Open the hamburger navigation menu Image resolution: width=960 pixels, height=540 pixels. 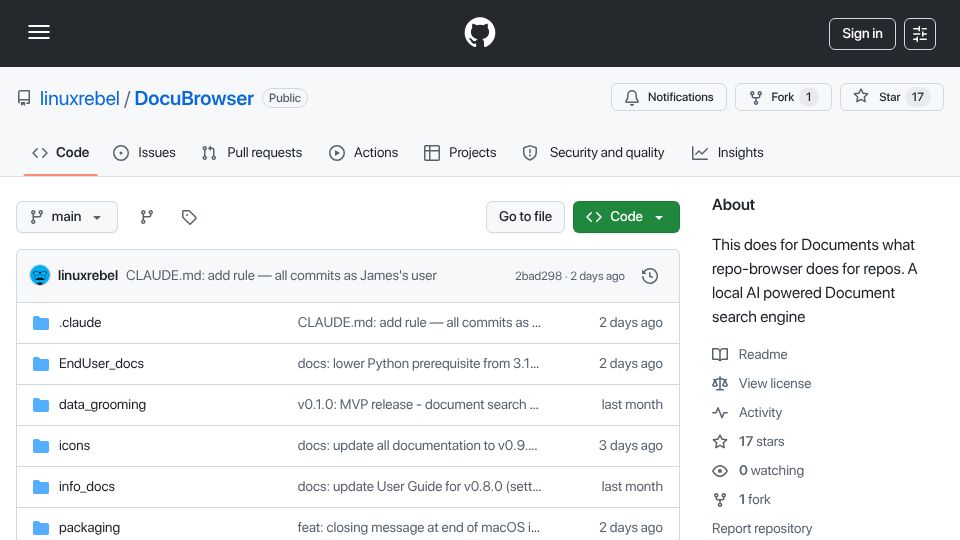coord(39,33)
